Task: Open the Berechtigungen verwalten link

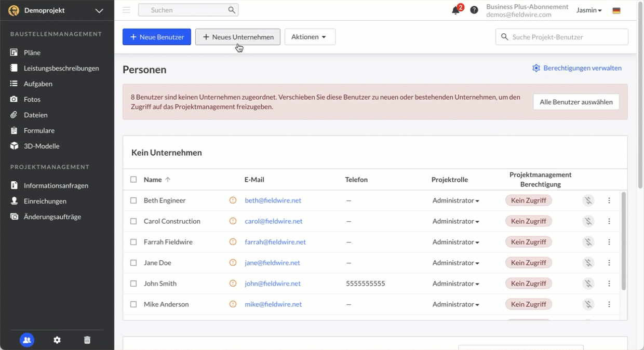Action: click(x=576, y=68)
